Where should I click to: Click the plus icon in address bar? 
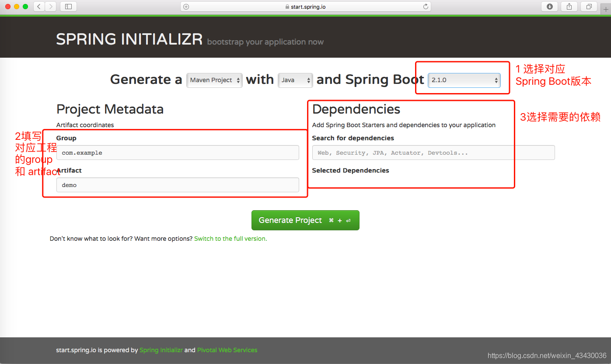point(186,7)
